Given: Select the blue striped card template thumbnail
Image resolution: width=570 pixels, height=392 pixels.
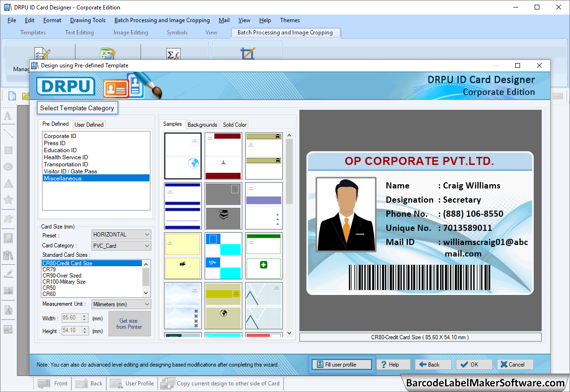Looking at the screenshot, I should (182, 206).
